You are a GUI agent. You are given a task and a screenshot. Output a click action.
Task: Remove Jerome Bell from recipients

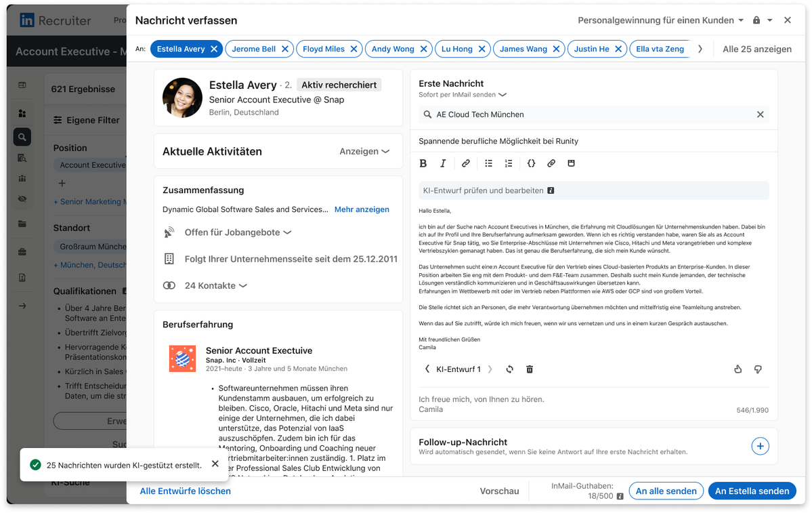point(285,49)
